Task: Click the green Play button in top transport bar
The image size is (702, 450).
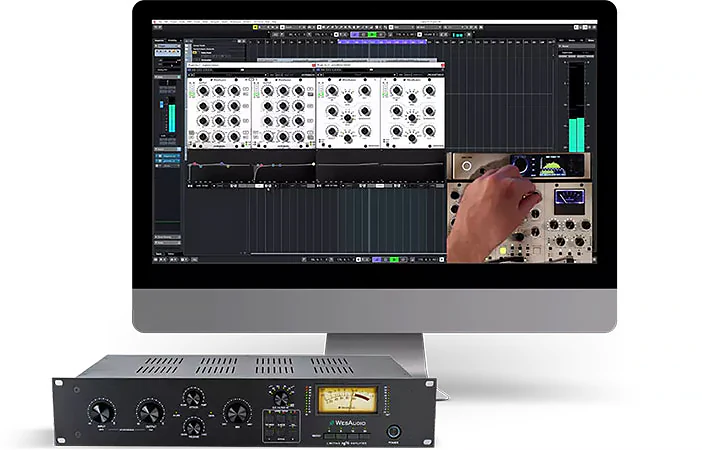Action: point(372,34)
